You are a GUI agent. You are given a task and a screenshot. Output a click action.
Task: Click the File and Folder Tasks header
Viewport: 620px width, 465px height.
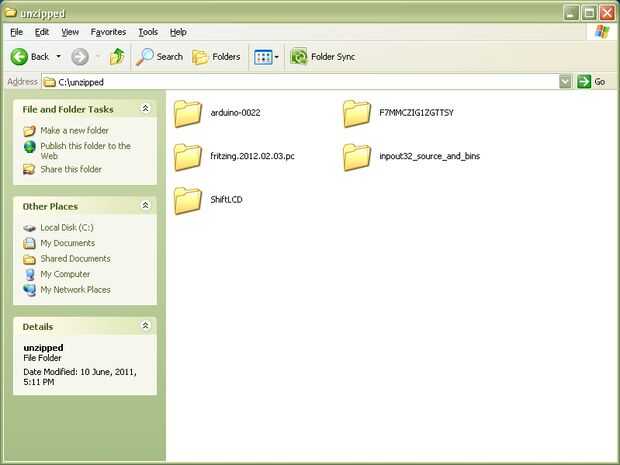point(68,110)
